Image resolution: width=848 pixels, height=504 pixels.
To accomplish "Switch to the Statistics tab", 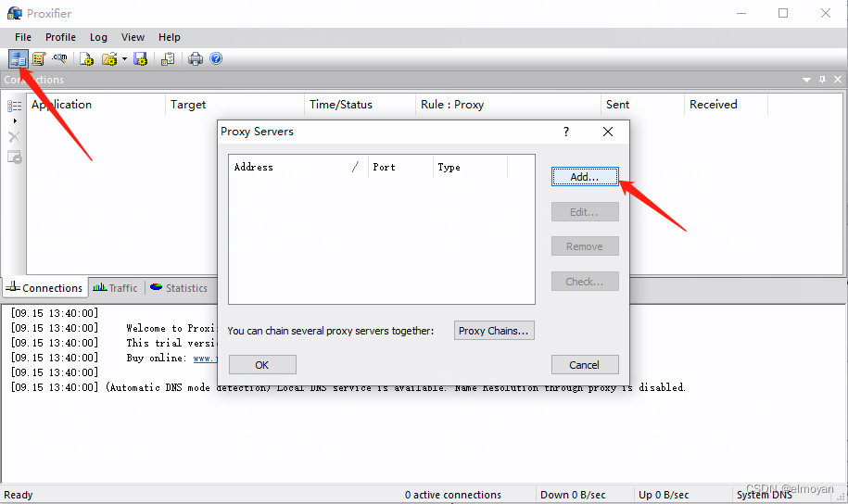I will (179, 288).
